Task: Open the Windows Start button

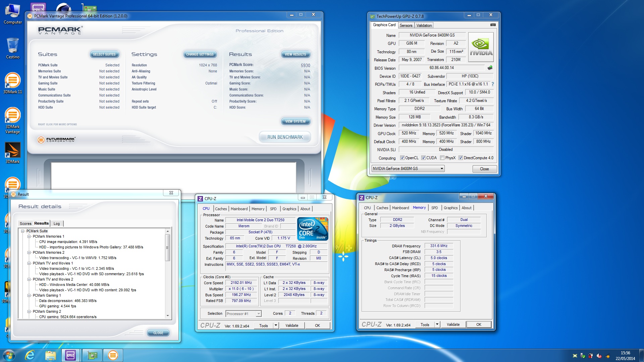Action: (x=9, y=355)
